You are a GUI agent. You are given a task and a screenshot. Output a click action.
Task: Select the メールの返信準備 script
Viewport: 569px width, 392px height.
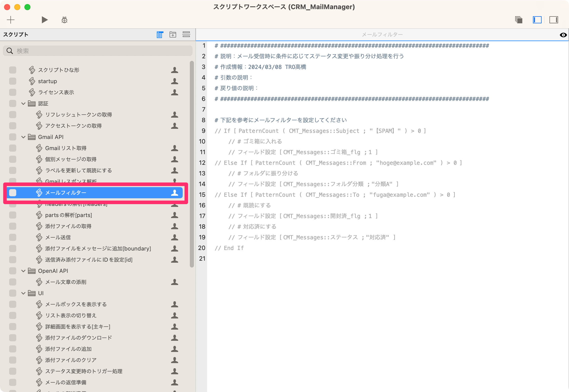click(x=66, y=382)
